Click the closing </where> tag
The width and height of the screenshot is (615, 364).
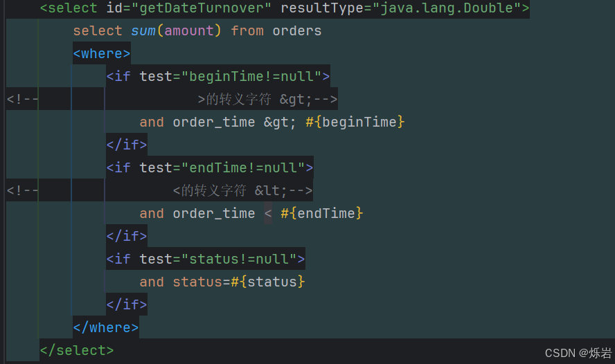pyautogui.click(x=106, y=327)
